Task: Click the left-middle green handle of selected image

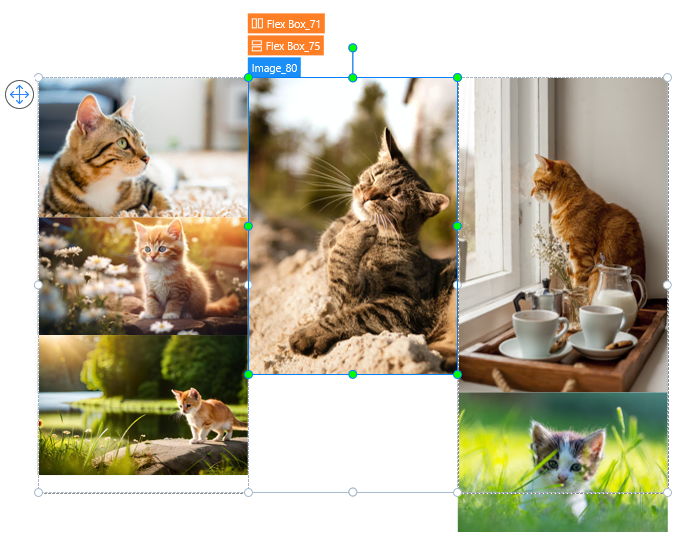Action: (248, 226)
